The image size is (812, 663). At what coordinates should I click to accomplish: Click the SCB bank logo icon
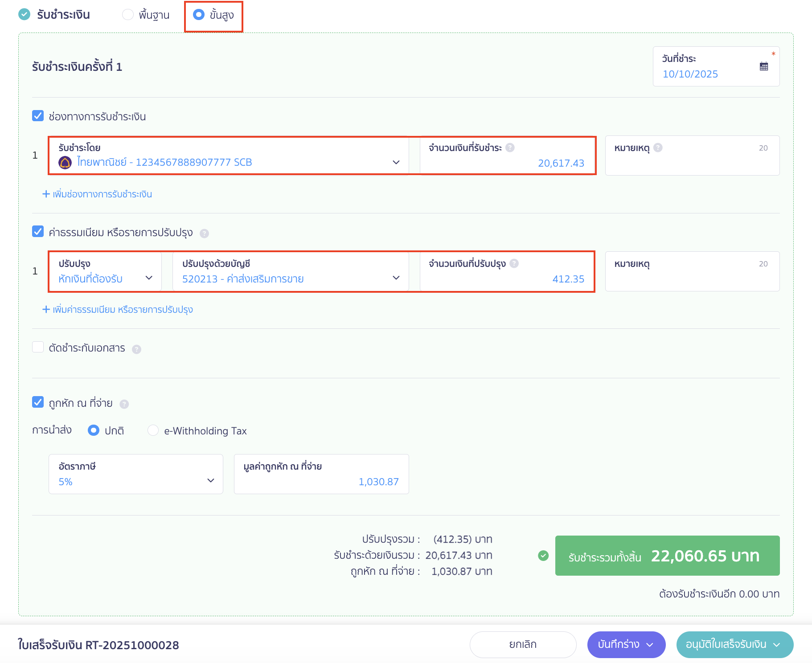pos(65,163)
